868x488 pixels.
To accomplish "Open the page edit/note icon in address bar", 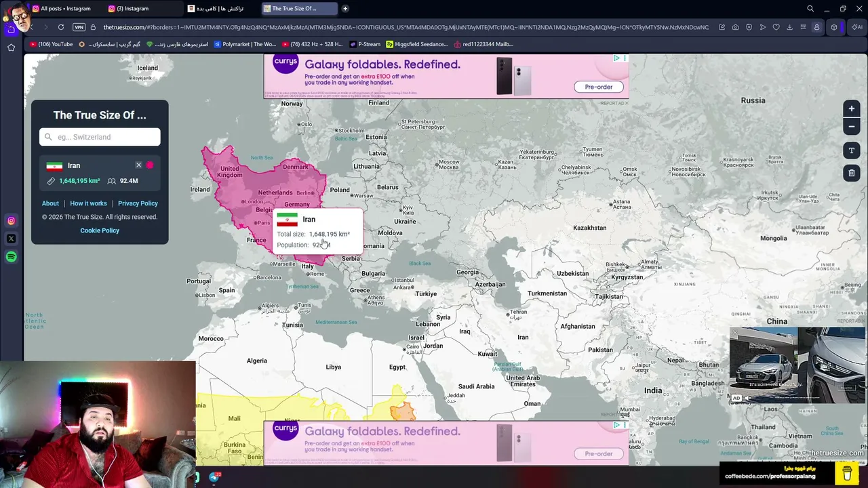I will (722, 27).
